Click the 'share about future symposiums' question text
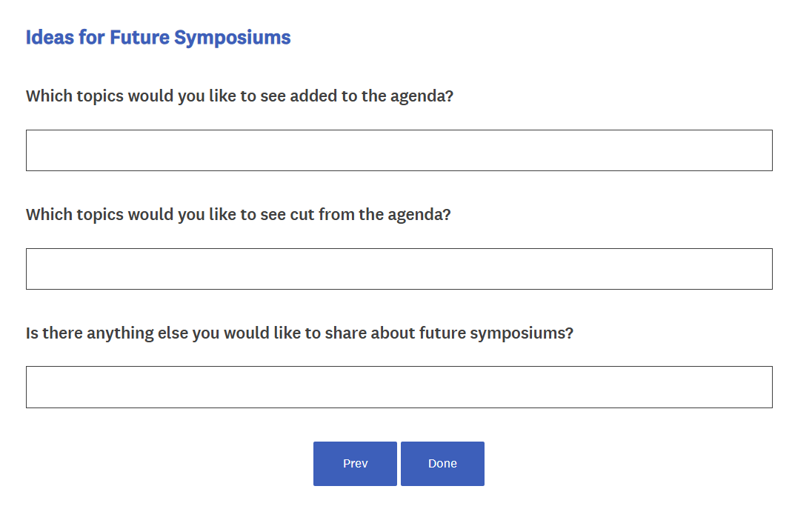Image resolution: width=812 pixels, height=509 pixels. coord(299,333)
